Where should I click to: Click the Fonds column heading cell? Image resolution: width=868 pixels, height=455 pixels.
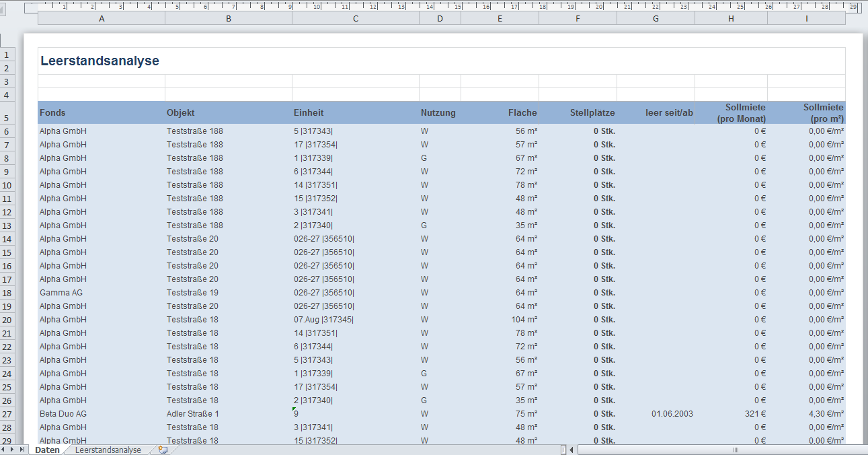(102, 112)
